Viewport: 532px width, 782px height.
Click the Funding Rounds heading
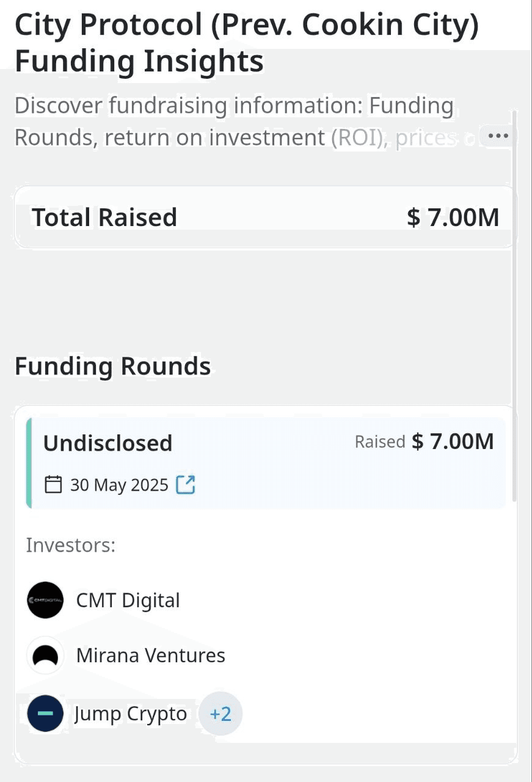point(112,367)
